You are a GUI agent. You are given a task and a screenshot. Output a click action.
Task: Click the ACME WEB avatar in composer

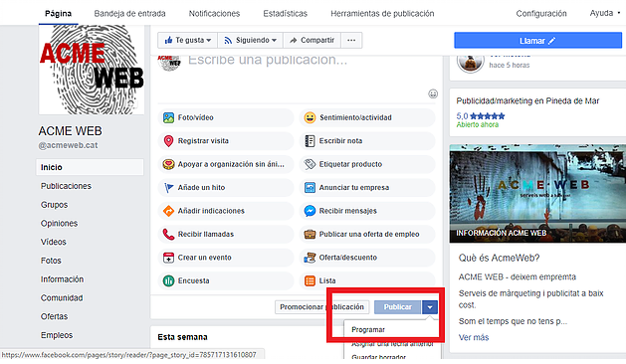169,63
